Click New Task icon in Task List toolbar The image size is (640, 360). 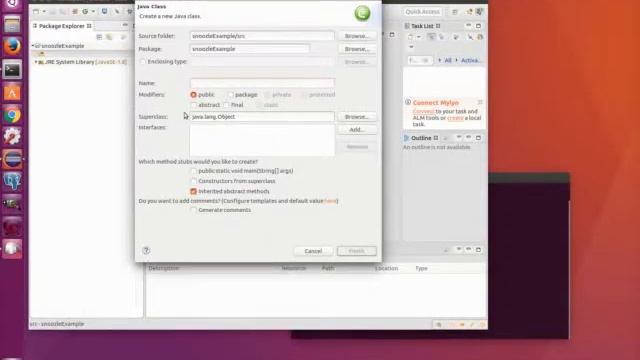click(411, 37)
